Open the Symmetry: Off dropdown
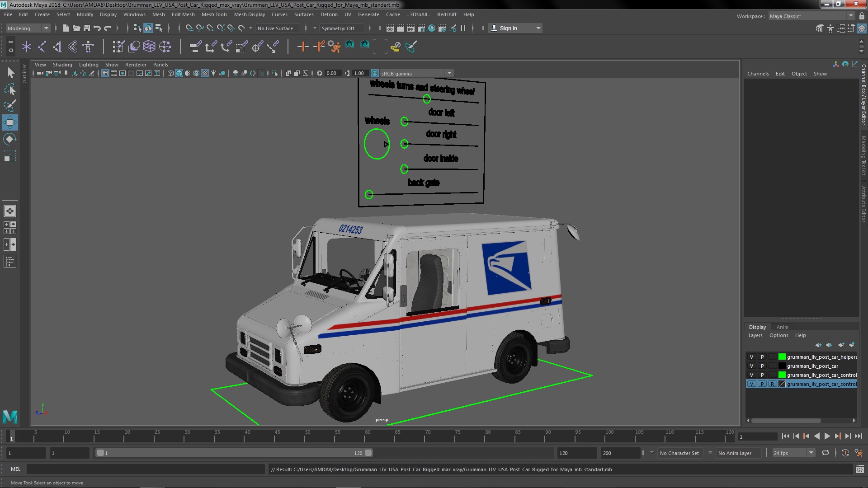Viewport: 868px width, 488px height. tap(342, 28)
